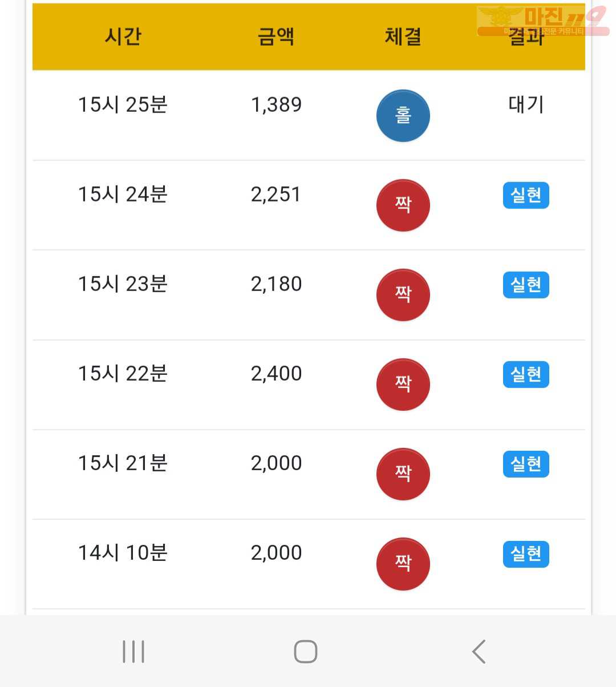Tap the red 짝 circle for 14시 10분
The image size is (616, 687).
[403, 564]
